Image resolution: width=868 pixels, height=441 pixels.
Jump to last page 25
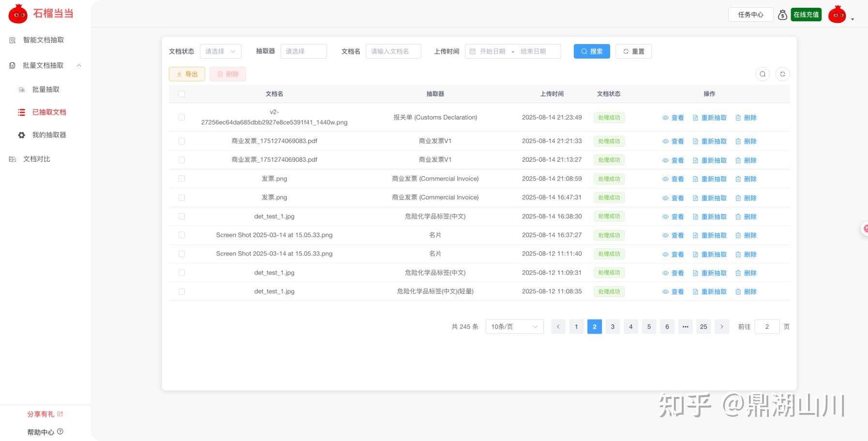703,327
